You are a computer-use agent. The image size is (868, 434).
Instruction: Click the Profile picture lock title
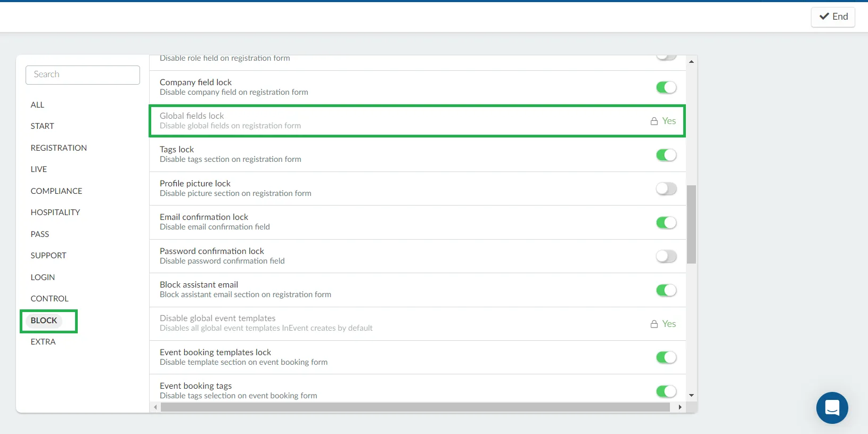pyautogui.click(x=195, y=184)
